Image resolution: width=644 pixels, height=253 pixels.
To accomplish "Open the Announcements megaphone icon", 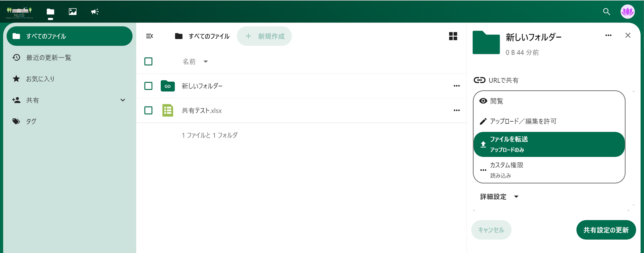I will point(95,12).
